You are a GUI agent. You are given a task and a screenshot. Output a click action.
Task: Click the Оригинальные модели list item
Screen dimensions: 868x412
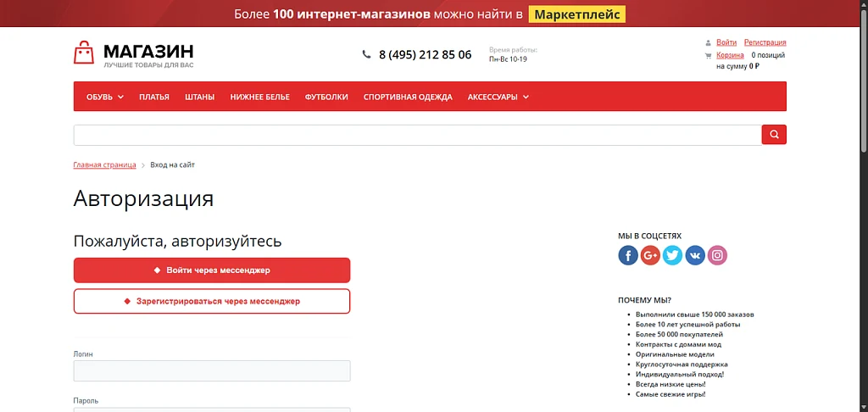[675, 354]
